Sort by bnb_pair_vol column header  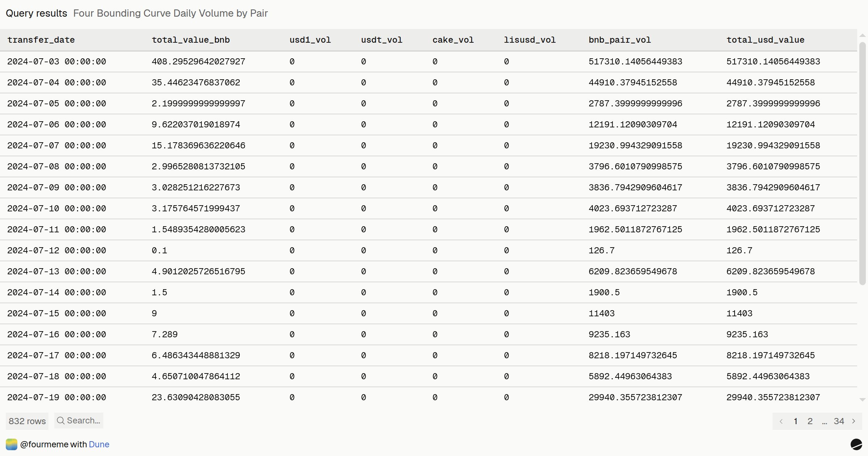pyautogui.click(x=620, y=40)
